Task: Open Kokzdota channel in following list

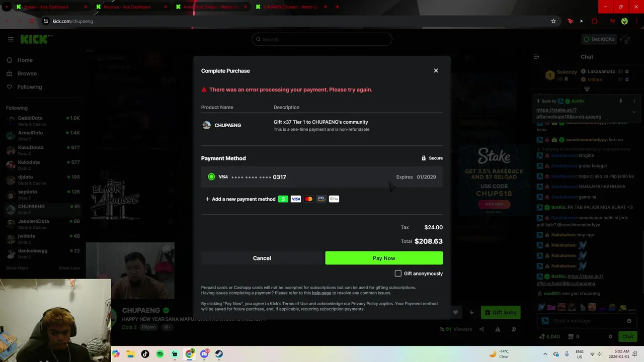Action: (x=43, y=165)
